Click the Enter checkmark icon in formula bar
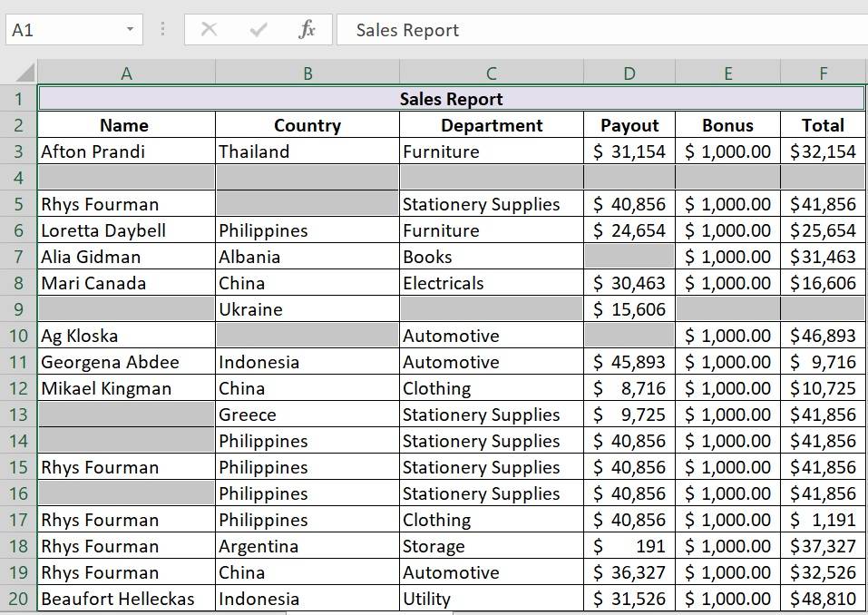 (258, 30)
